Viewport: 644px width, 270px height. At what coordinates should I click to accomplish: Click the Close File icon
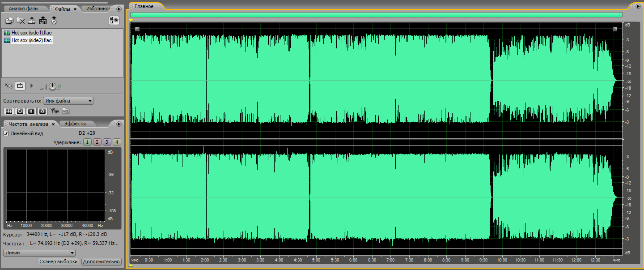click(x=21, y=20)
